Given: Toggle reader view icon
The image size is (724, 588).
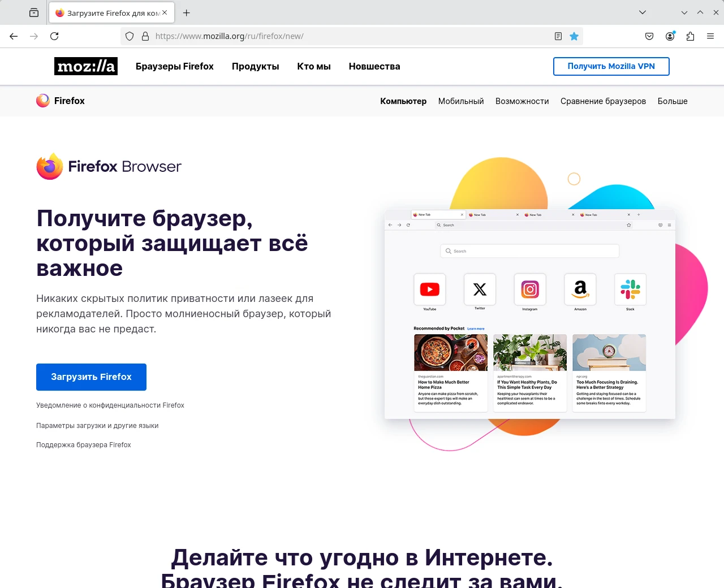Looking at the screenshot, I should (x=558, y=36).
